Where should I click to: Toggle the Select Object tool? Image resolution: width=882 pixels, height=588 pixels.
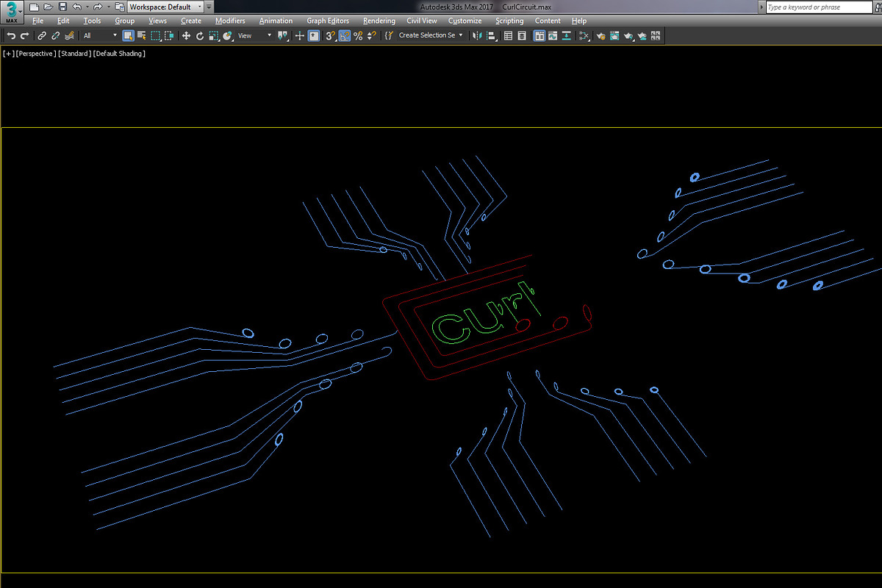128,35
